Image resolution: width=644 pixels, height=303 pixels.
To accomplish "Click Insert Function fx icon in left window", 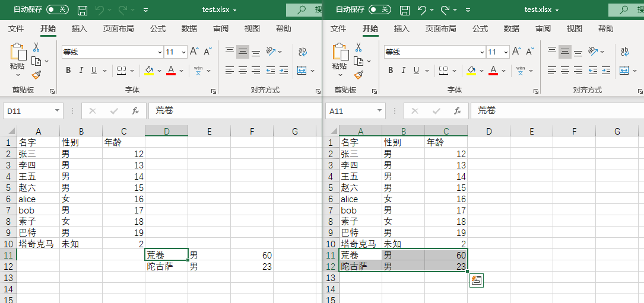I will tap(135, 111).
